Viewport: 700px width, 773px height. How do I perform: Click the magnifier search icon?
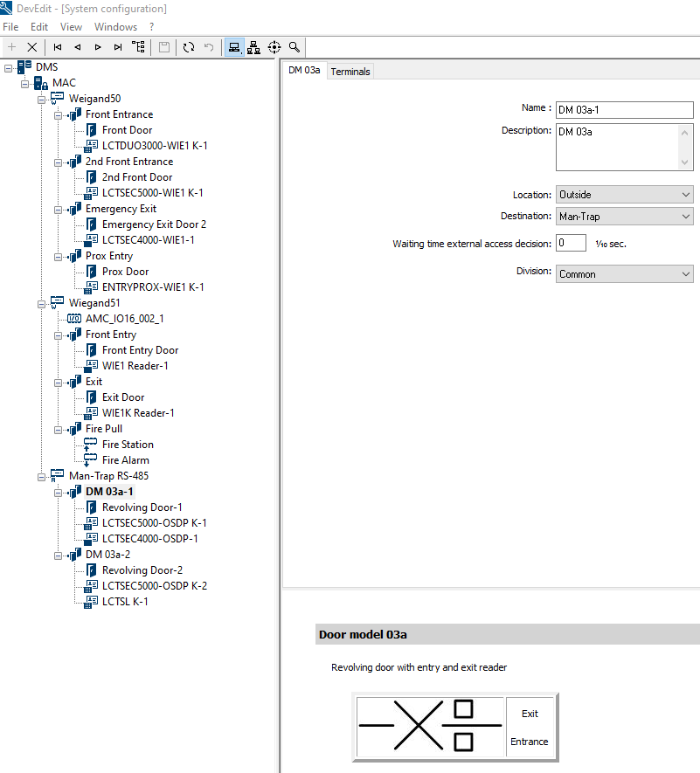295,47
